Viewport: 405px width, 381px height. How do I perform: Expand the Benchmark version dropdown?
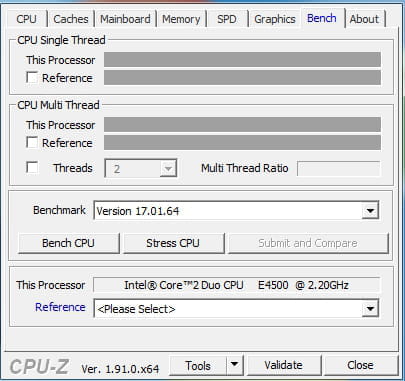[370, 211]
